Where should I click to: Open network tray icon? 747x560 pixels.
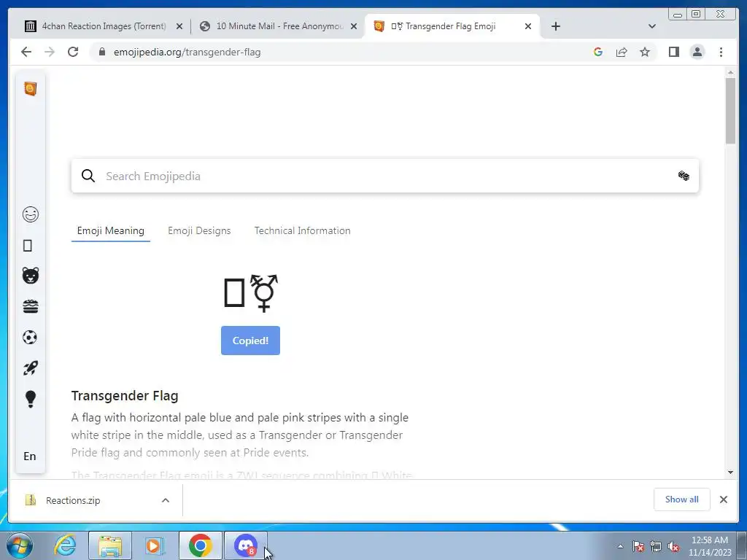pos(656,546)
